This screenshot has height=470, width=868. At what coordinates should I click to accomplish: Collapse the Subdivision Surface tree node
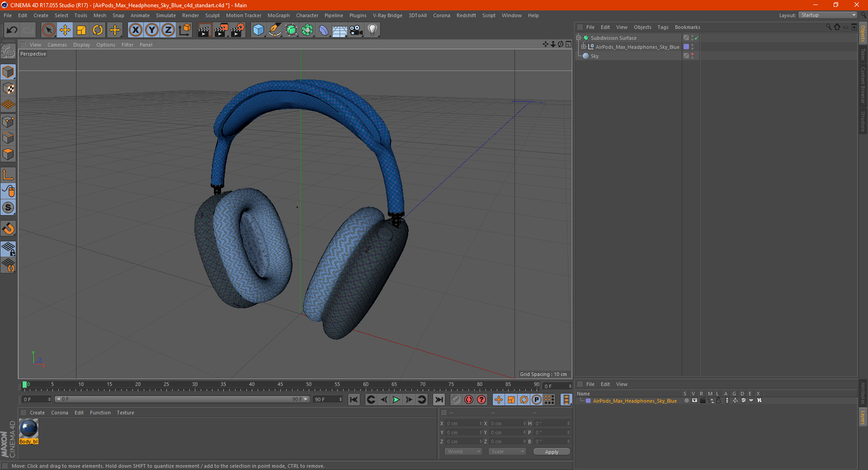578,38
